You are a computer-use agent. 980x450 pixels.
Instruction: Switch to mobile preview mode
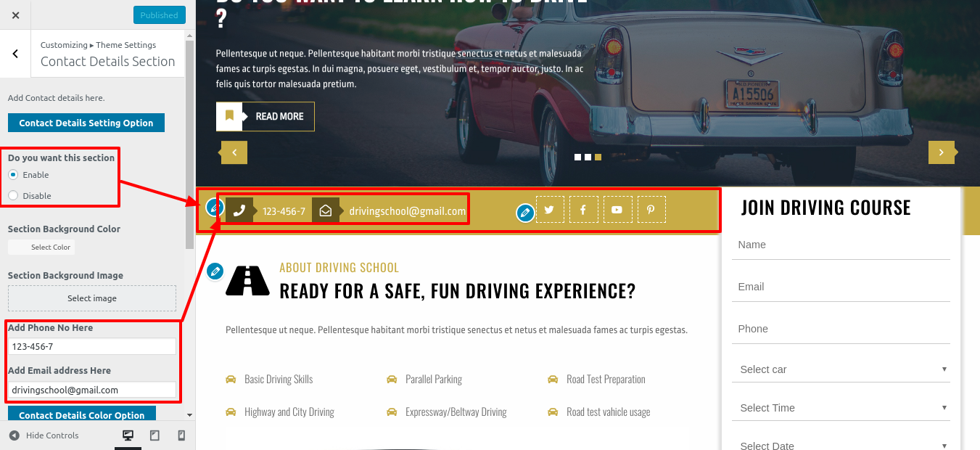(x=181, y=435)
